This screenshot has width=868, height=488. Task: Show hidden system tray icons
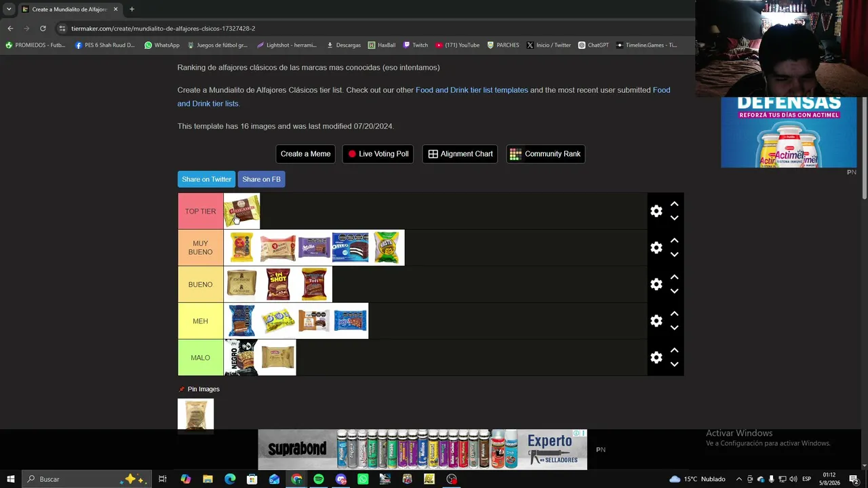click(739, 479)
